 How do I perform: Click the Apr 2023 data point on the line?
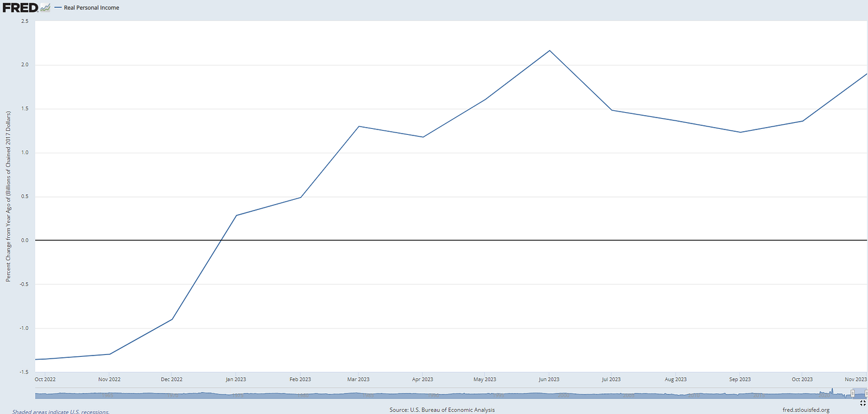click(423, 137)
